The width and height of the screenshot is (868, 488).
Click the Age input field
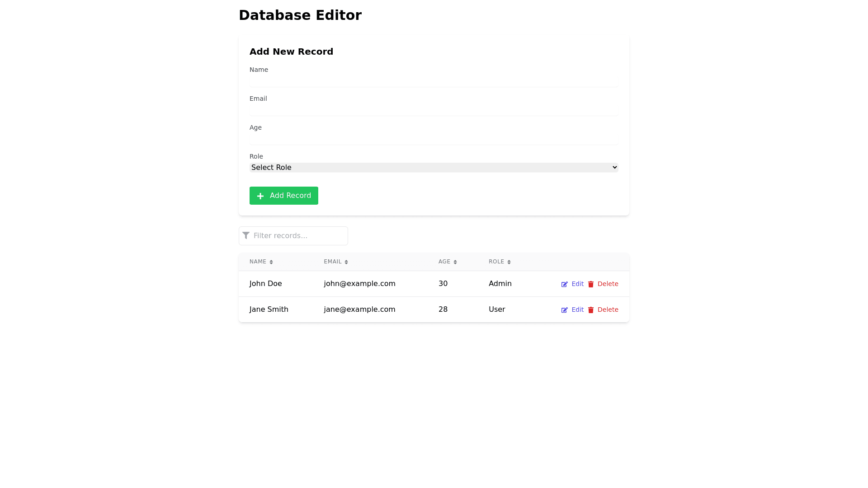coord(433,139)
